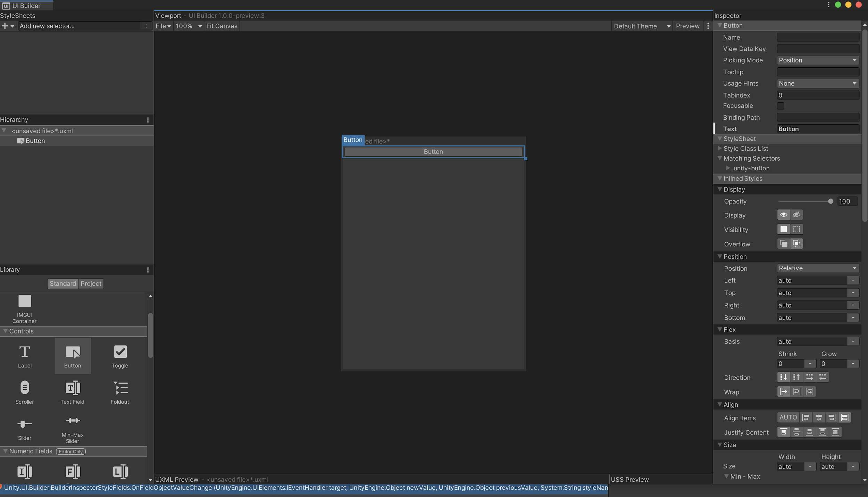868x497 pixels.
Task: Set flex direction to row-reverse
Action: 822,377
